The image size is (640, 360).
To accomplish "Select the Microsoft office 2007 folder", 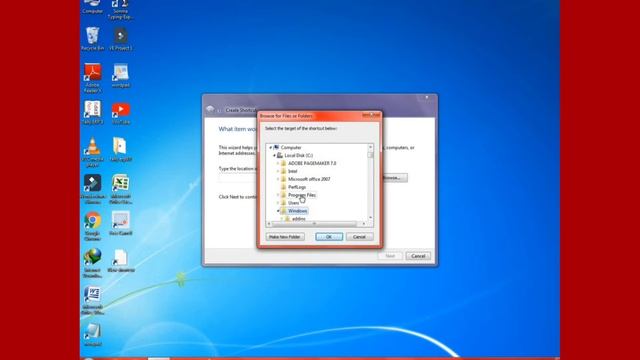I will [309, 179].
